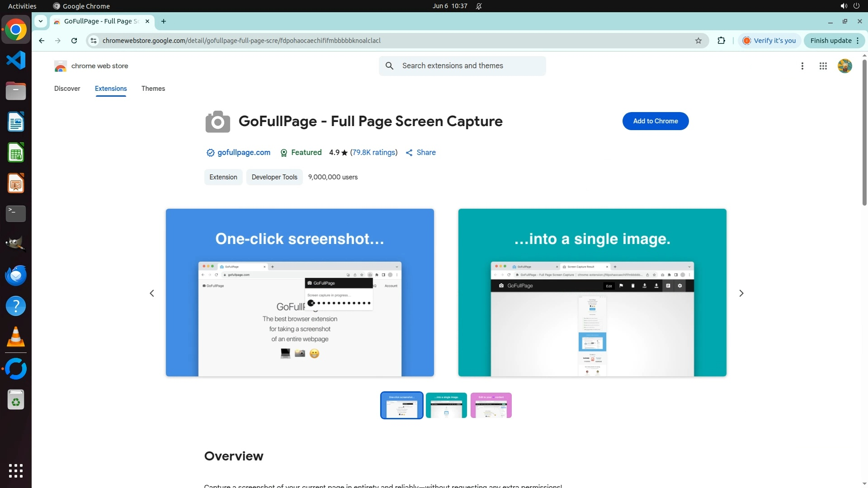Click the Add to Chrome button

pos(655,121)
